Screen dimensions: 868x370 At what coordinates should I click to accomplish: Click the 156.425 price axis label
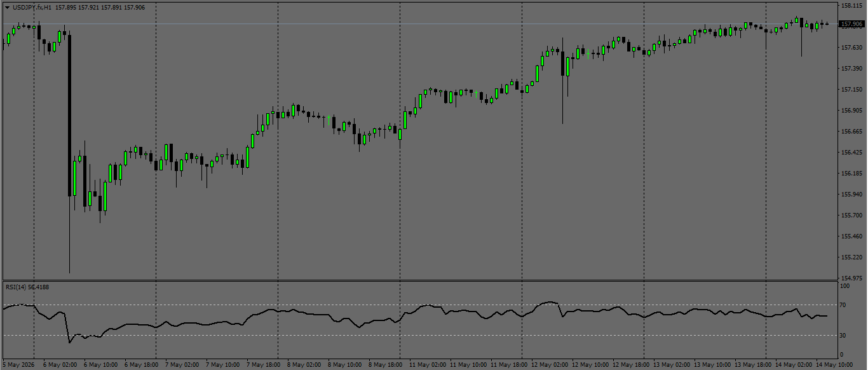tap(851, 153)
